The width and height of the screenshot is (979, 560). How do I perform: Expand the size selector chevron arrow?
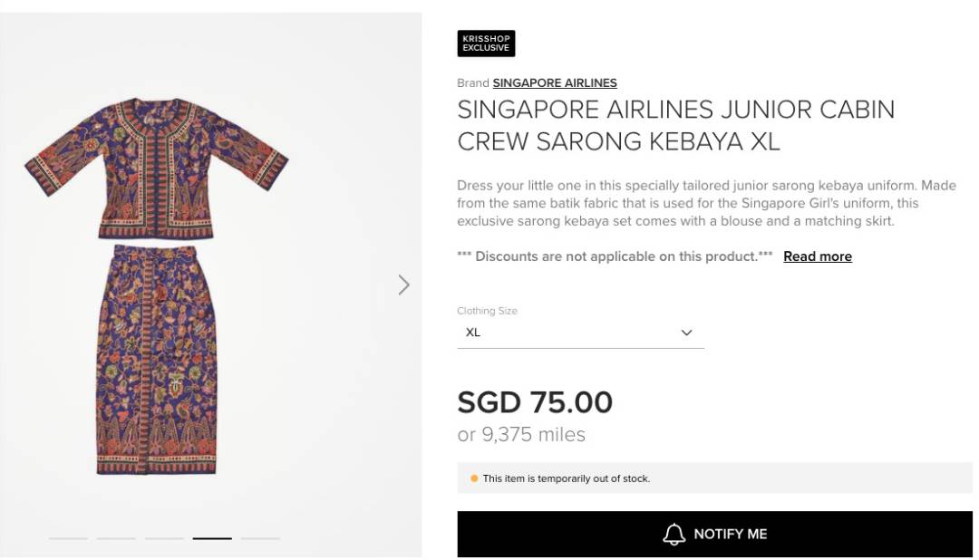point(686,333)
